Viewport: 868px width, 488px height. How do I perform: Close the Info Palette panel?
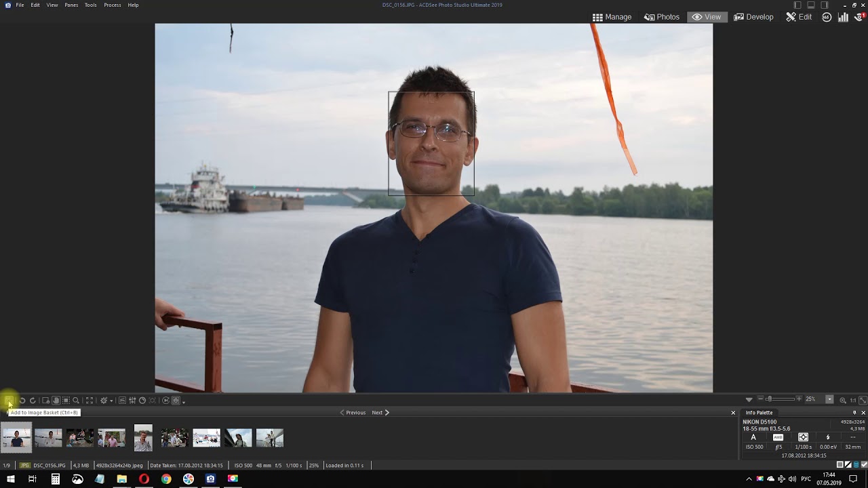coord(863,413)
